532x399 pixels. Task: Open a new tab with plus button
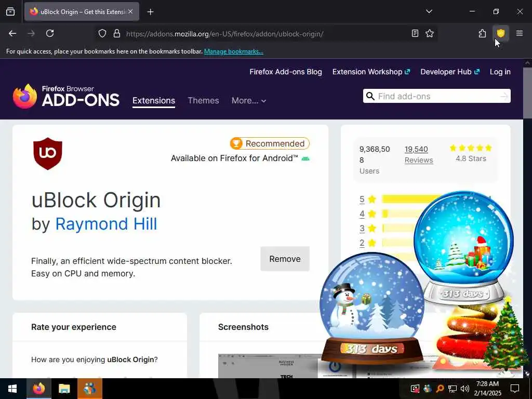click(x=150, y=12)
